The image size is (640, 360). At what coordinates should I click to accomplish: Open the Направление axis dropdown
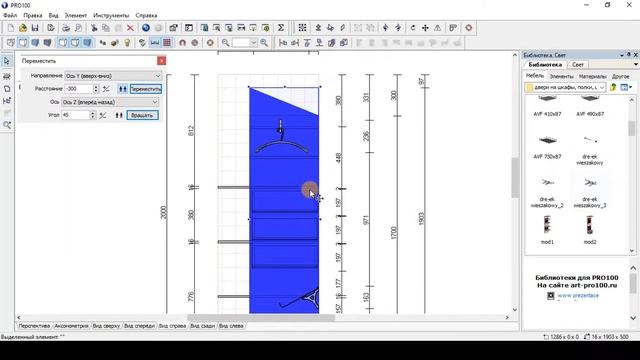click(113, 76)
